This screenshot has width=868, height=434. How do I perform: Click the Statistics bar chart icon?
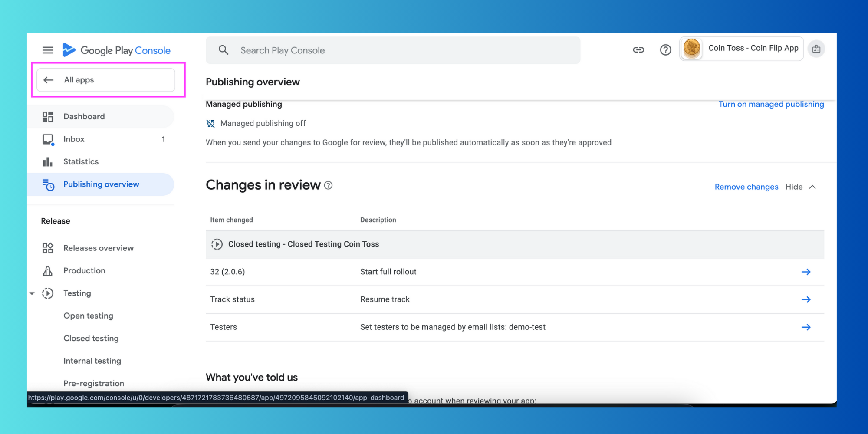[48, 162]
